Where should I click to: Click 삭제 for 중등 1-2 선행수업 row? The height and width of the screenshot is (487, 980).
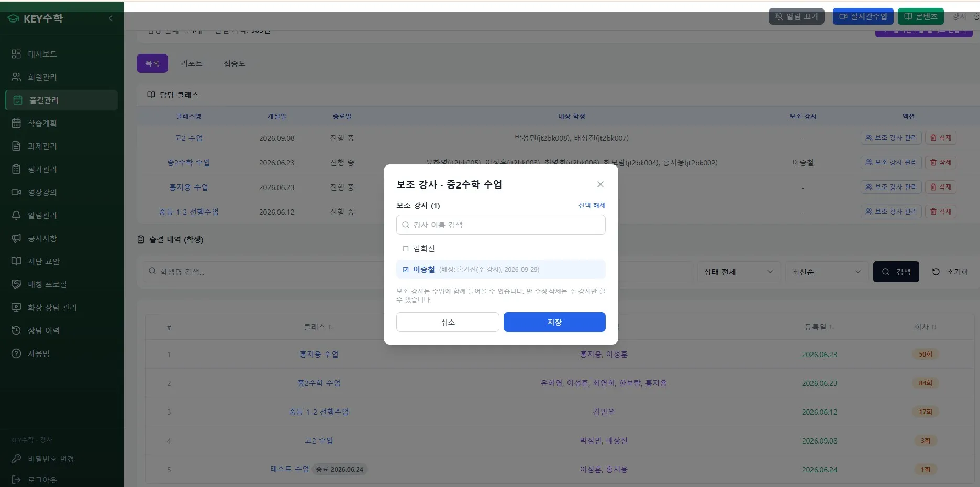coord(941,212)
